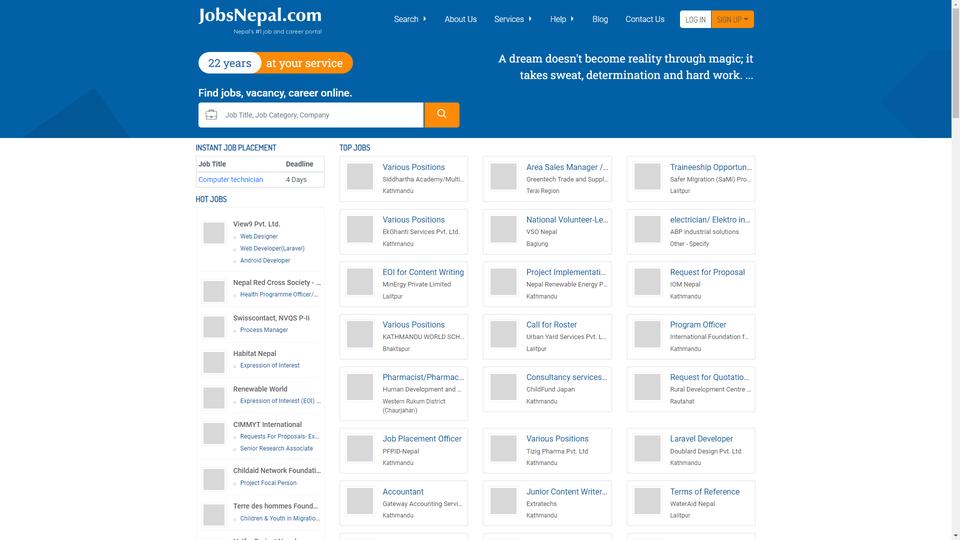This screenshot has height=540, width=960.
Task: Click the JobsNepal.com logo
Action: 260,20
